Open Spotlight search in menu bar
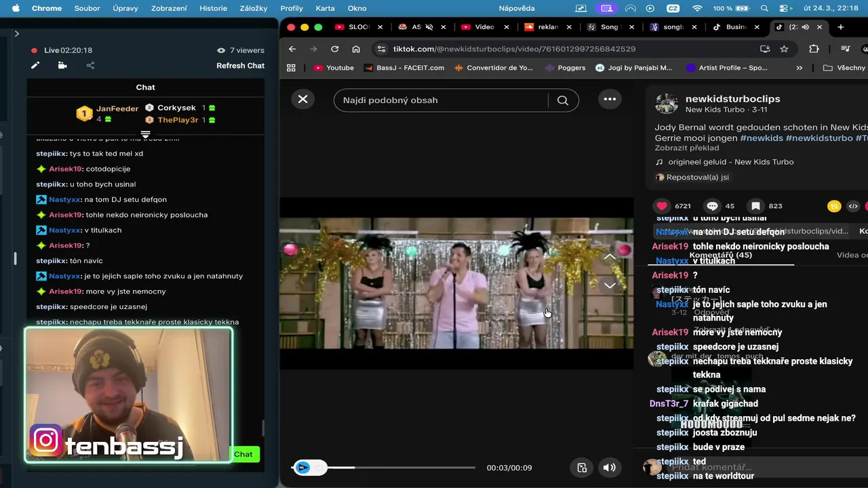The height and width of the screenshot is (488, 868). [764, 8]
